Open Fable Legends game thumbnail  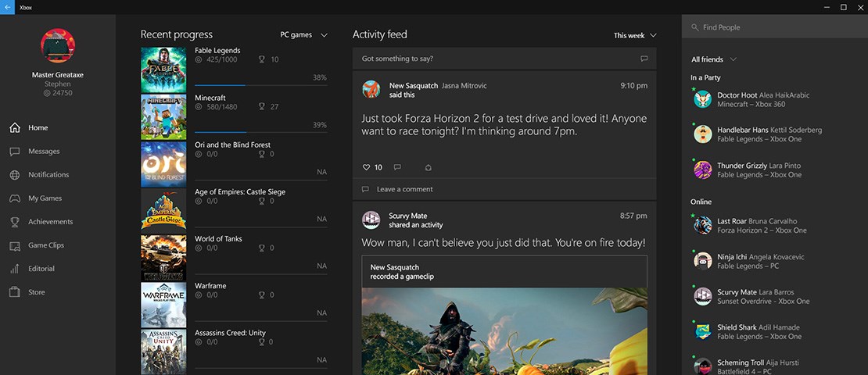[163, 70]
